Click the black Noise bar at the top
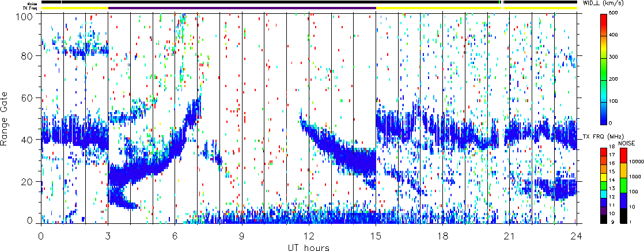 click(x=288, y=2)
